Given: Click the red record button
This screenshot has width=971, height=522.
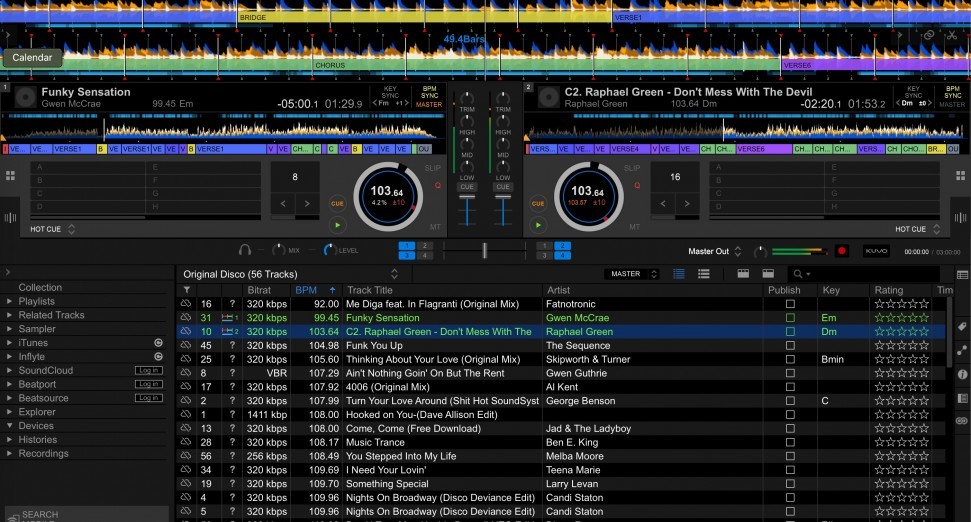Looking at the screenshot, I should 841,251.
